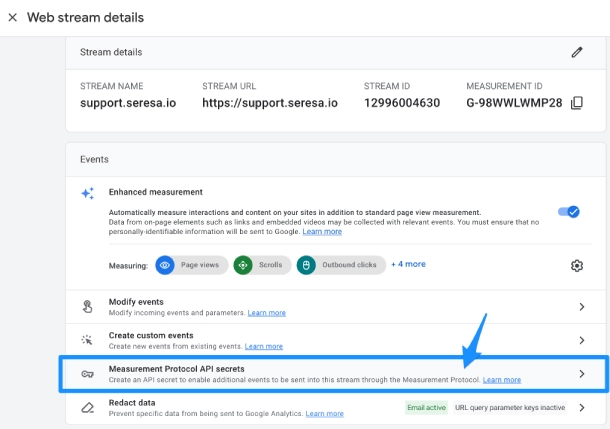This screenshot has height=429, width=610.
Task: Click the Email active status badge
Action: 426,408
